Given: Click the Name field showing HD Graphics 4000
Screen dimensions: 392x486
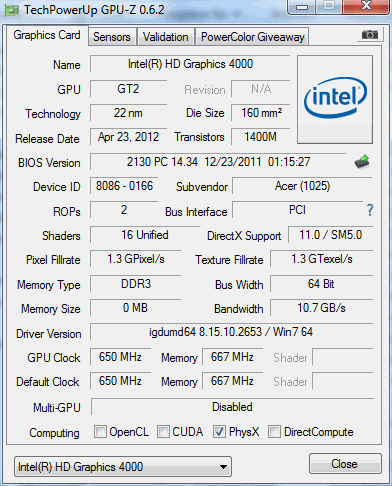Looking at the screenshot, I should tap(190, 64).
